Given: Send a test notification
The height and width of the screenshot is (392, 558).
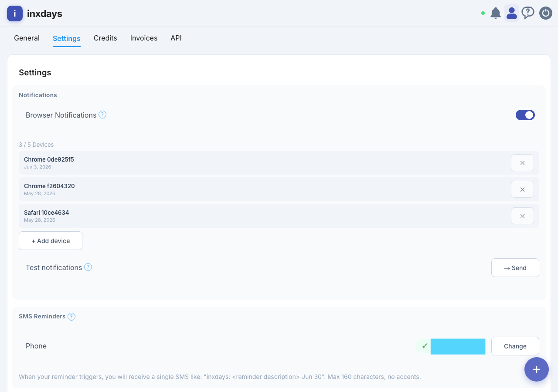Looking at the screenshot, I should pos(515,268).
